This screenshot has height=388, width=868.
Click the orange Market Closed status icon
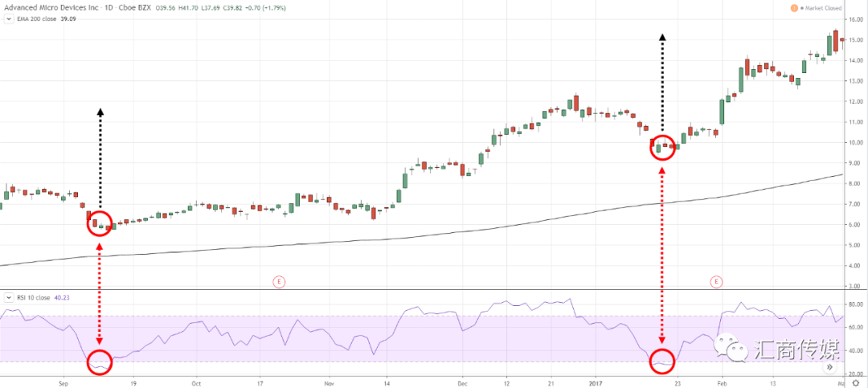pos(794,8)
